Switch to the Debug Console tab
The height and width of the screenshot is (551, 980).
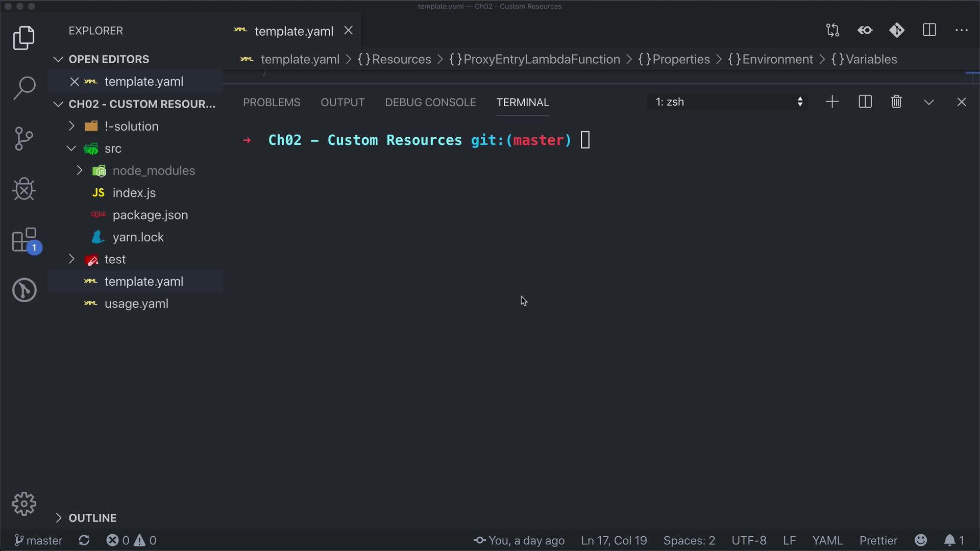[x=430, y=103]
